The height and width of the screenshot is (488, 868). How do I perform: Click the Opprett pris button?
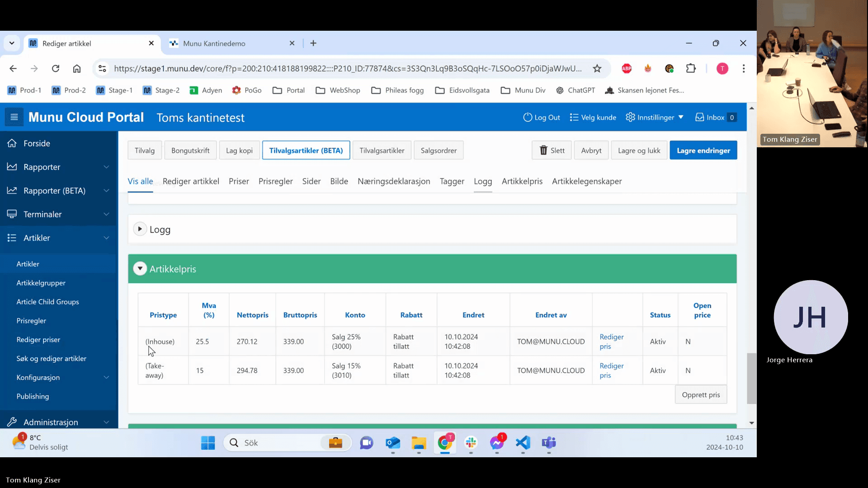(x=701, y=394)
